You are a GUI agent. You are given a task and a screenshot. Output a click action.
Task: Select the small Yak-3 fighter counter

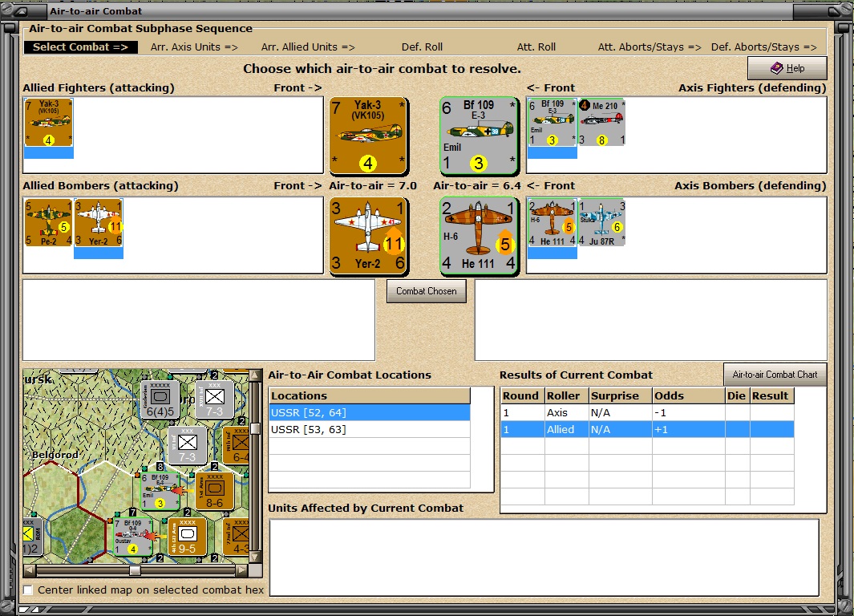tap(48, 123)
